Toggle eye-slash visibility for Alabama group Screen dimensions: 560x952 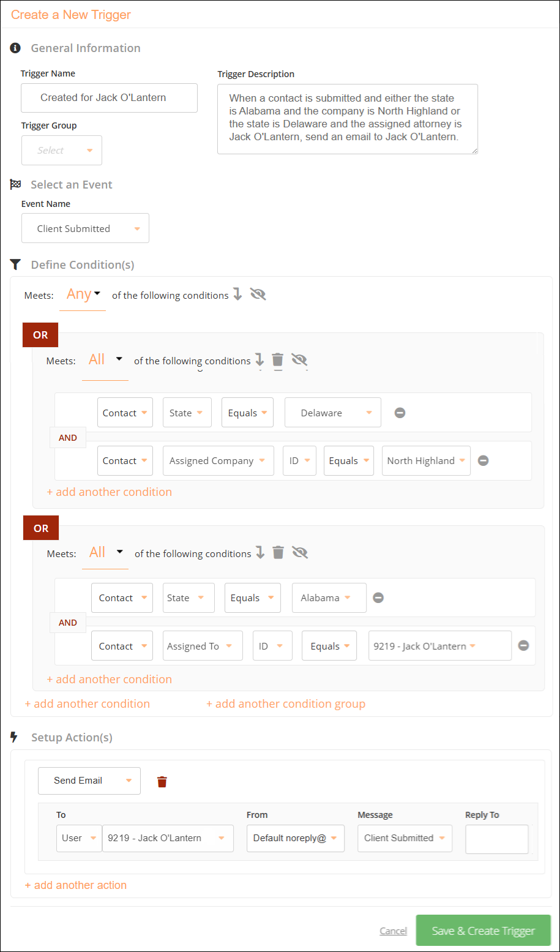tap(300, 552)
